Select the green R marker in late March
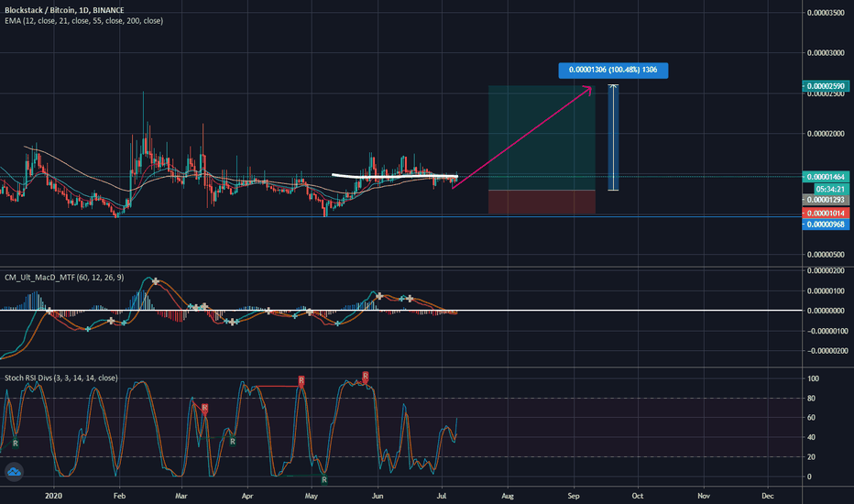This screenshot has height=504, width=854. pyautogui.click(x=233, y=442)
